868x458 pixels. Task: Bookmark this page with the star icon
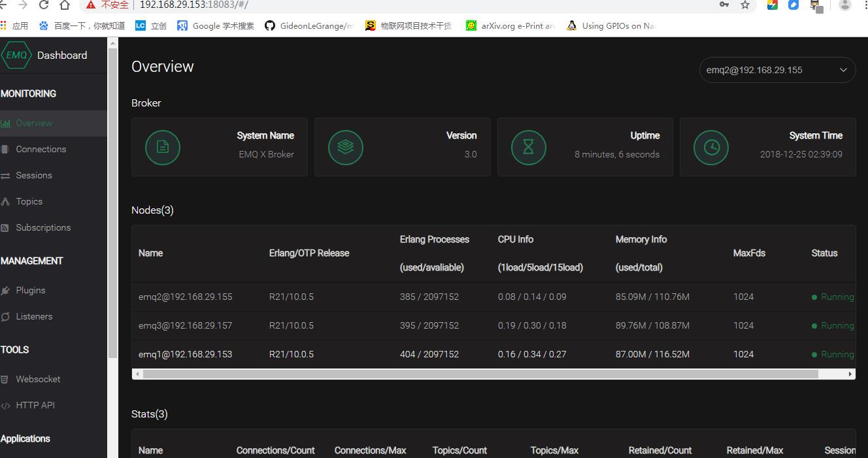(745, 5)
